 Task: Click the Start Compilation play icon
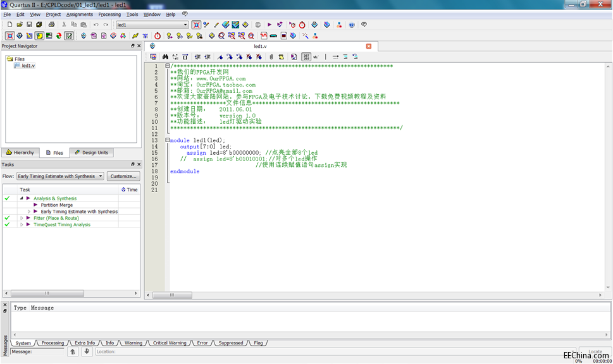[x=268, y=25]
